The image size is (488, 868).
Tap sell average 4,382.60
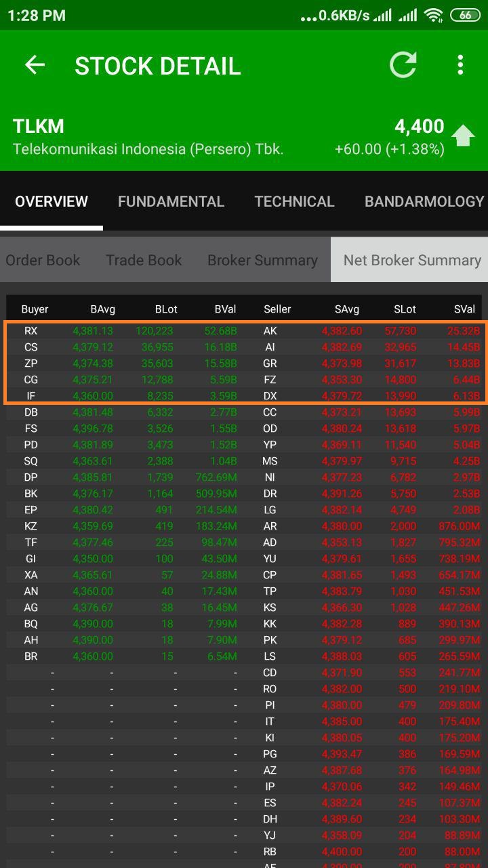click(x=342, y=331)
